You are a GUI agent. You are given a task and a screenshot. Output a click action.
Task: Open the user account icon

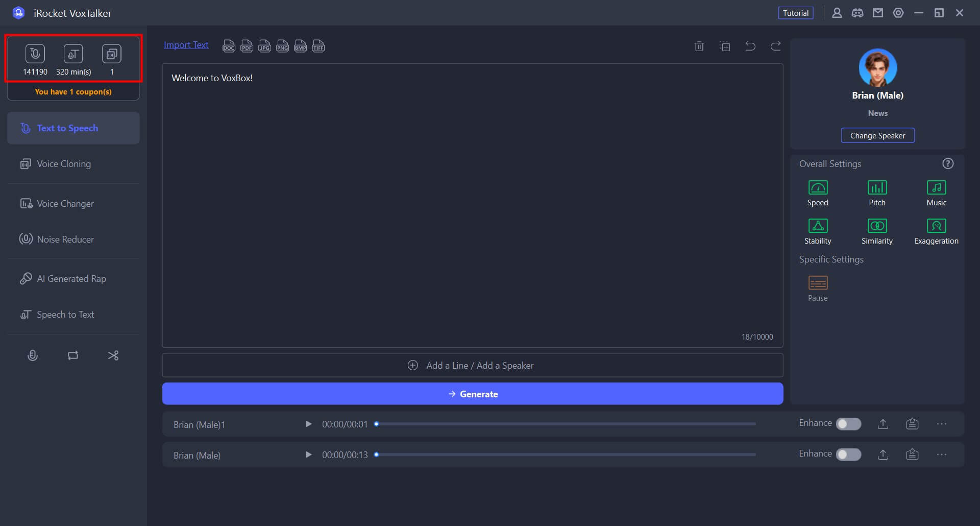pos(837,13)
